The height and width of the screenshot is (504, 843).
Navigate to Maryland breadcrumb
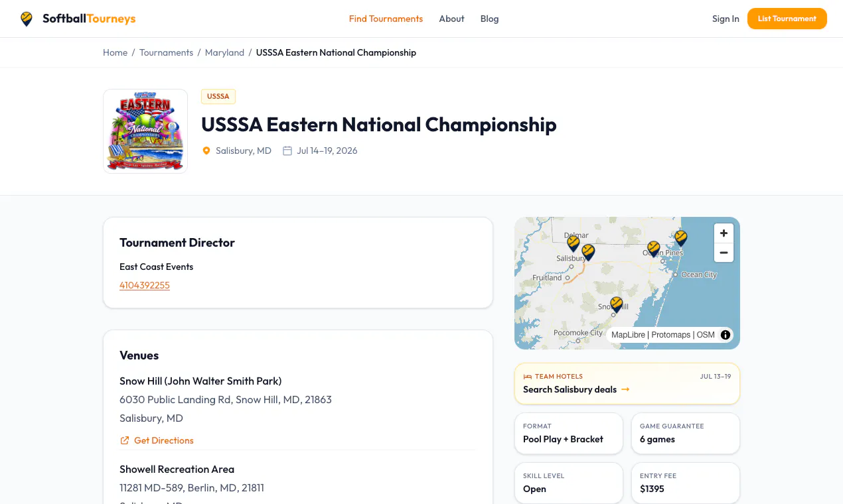point(224,52)
